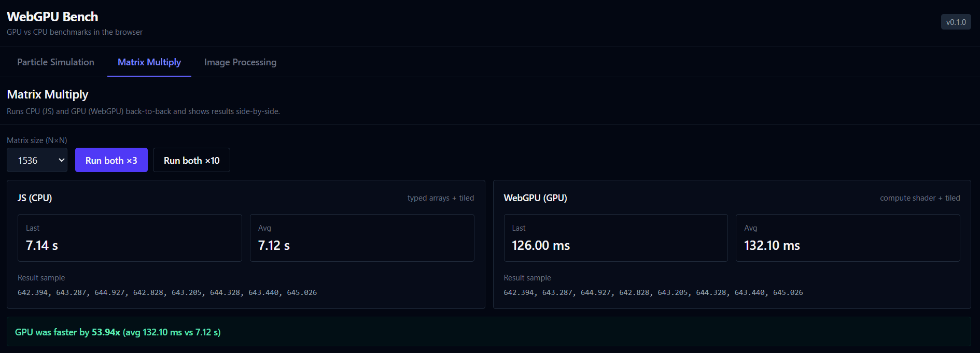
Task: Click the CPU Avg value 7.12 s
Action: tap(274, 245)
